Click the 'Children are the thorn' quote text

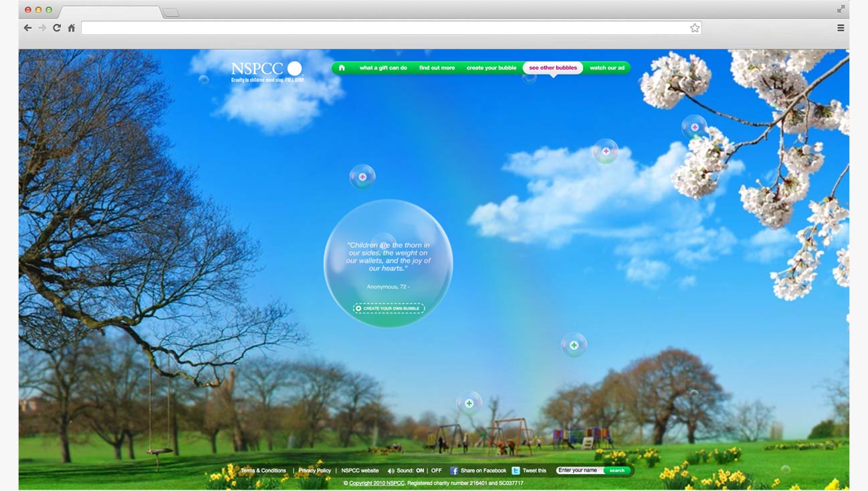pyautogui.click(x=389, y=257)
